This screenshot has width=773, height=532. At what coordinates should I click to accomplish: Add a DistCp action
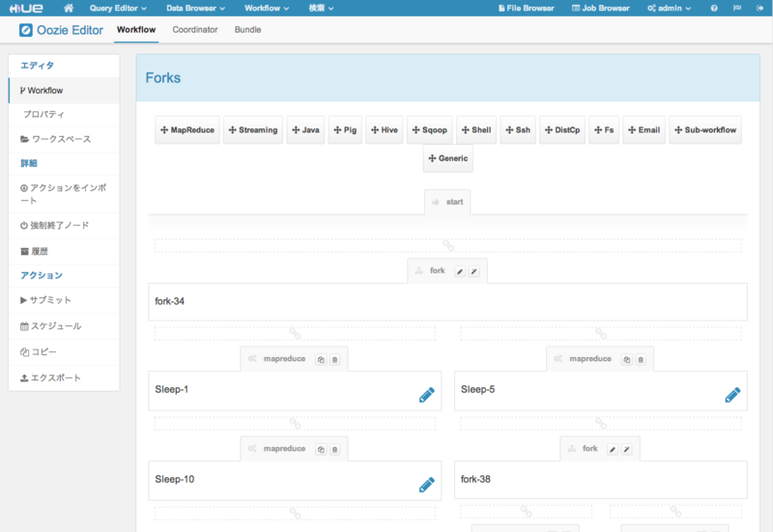click(x=562, y=130)
